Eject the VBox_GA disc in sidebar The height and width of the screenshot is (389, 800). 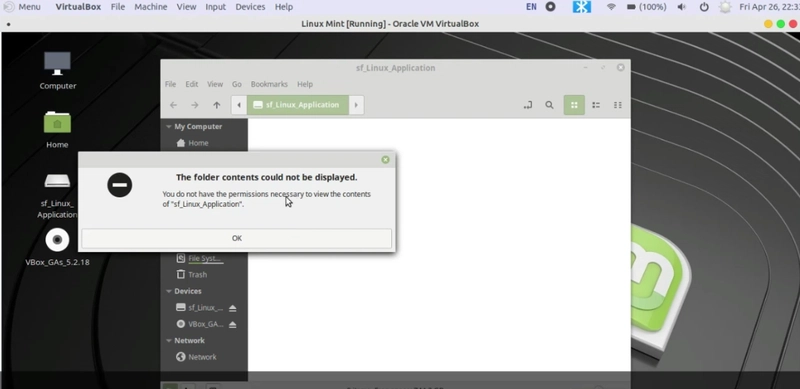point(232,324)
